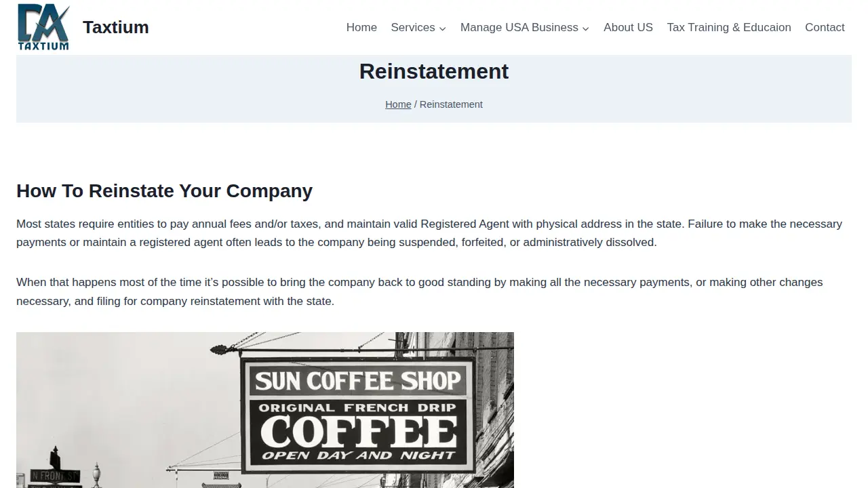This screenshot has width=868, height=488.
Task: Expand the Services dropdown chevron
Action: click(442, 28)
